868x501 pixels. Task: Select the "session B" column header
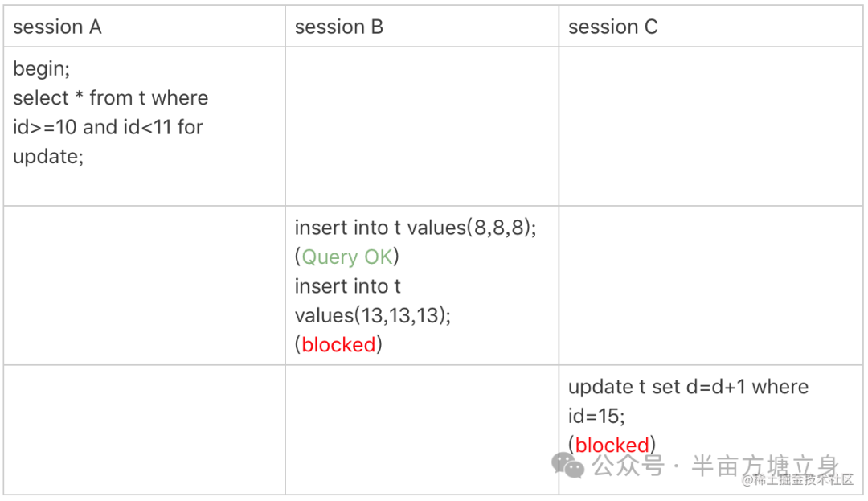click(x=339, y=27)
